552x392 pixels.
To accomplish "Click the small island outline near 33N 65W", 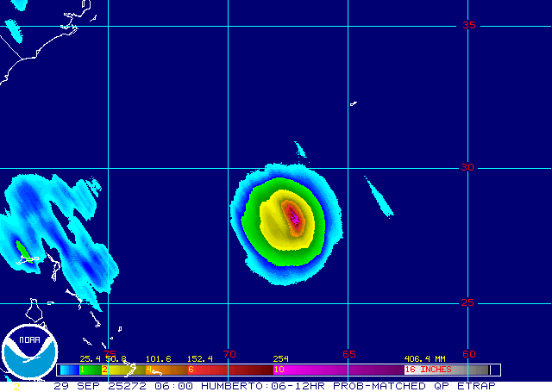I will pos(354,104).
